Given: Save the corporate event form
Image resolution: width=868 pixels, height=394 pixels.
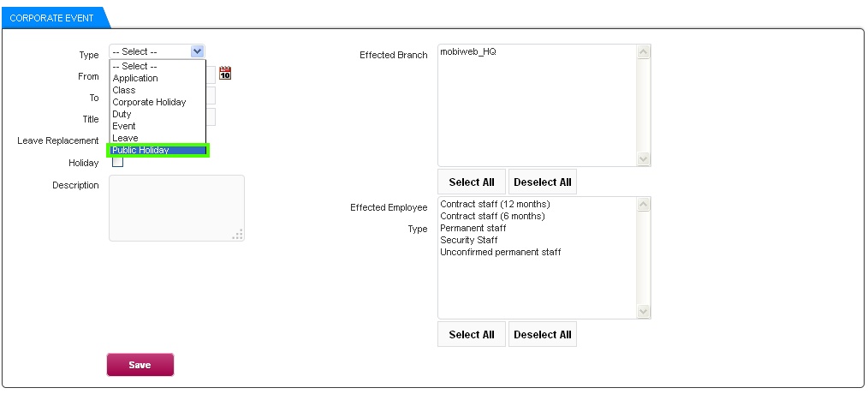Looking at the screenshot, I should pos(140,365).
